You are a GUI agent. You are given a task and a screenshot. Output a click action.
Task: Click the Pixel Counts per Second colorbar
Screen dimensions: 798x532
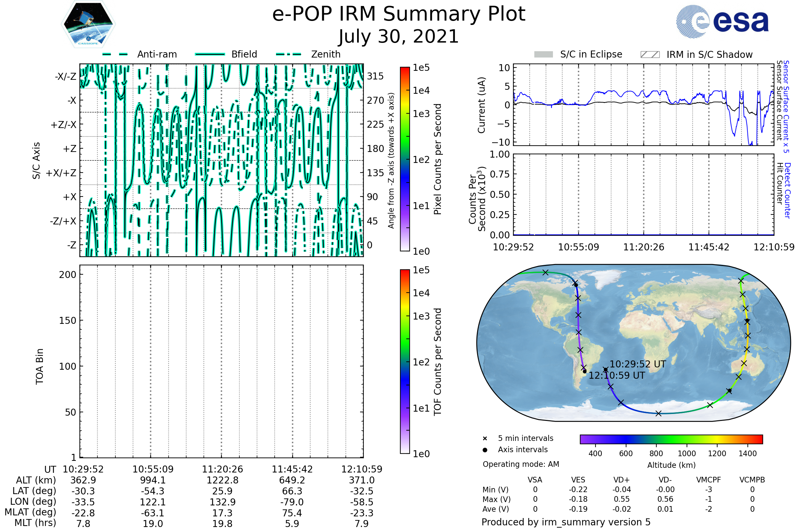[405, 159]
